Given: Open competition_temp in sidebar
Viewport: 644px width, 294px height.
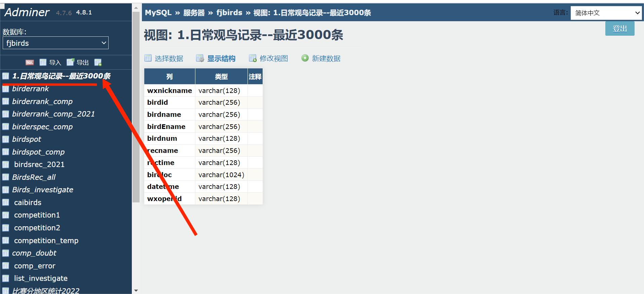Looking at the screenshot, I should [46, 240].
